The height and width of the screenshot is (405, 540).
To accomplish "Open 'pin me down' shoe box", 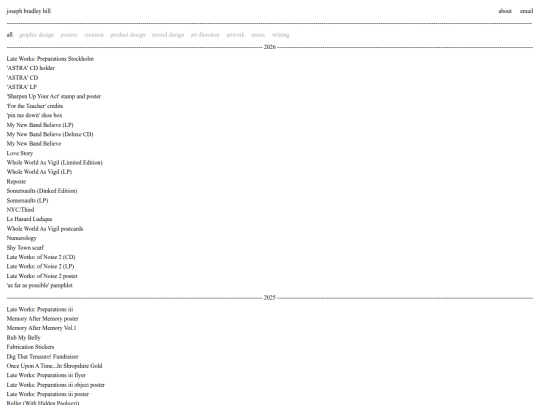I will [34, 115].
